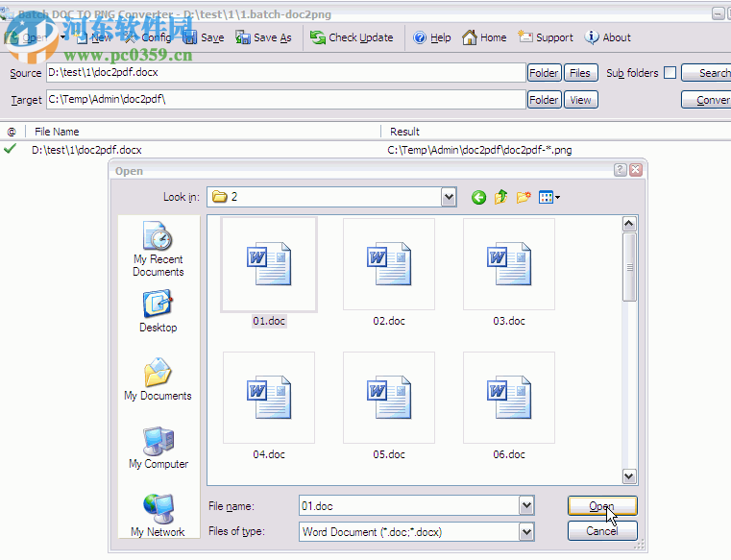Click the file list vertical scrollbar thumb
The width and height of the screenshot is (731, 560).
click(629, 267)
